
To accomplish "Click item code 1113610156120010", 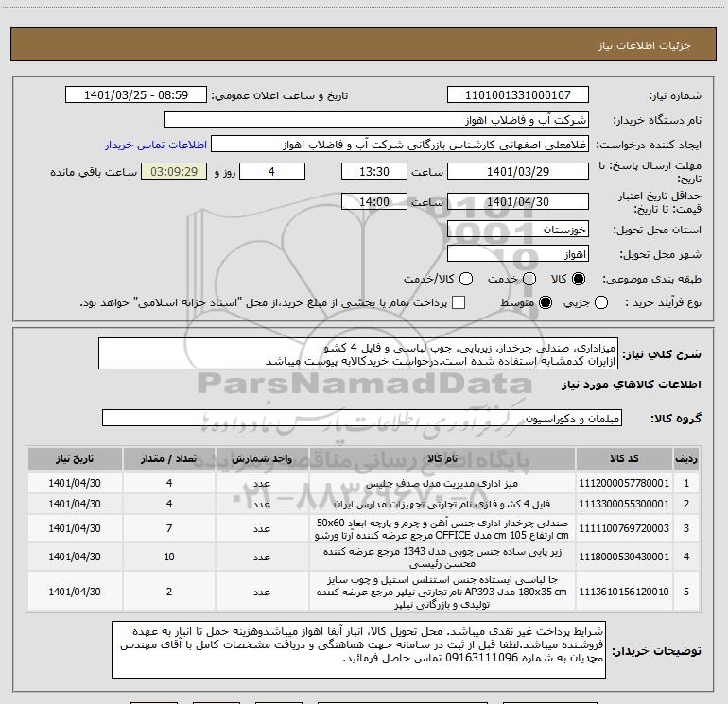I will click(x=624, y=592).
